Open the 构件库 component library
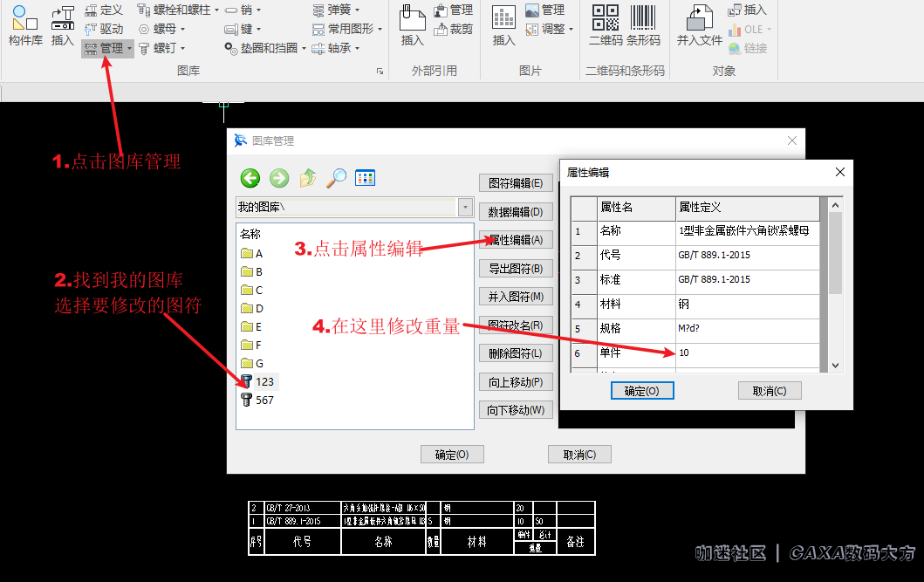 [x=25, y=25]
